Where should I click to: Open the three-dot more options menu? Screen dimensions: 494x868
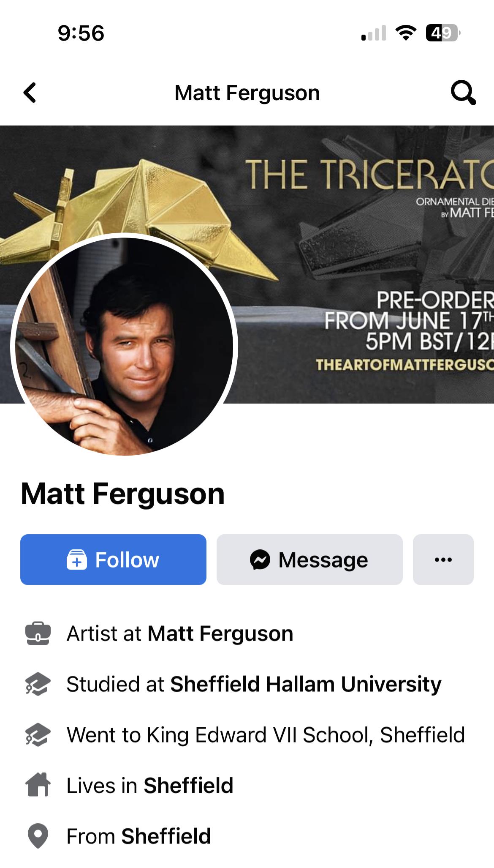point(443,560)
